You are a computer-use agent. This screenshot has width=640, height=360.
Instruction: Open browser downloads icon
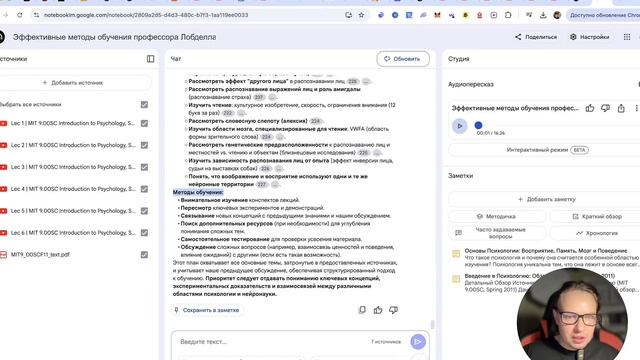coord(543,15)
